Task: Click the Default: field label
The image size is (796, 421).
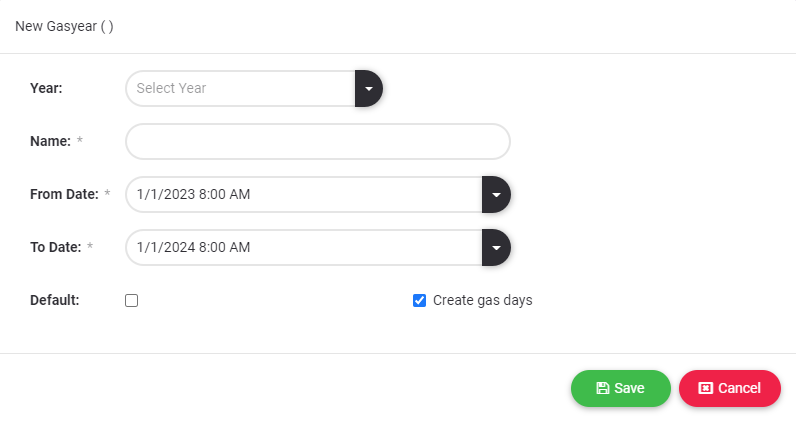Action: (x=55, y=300)
